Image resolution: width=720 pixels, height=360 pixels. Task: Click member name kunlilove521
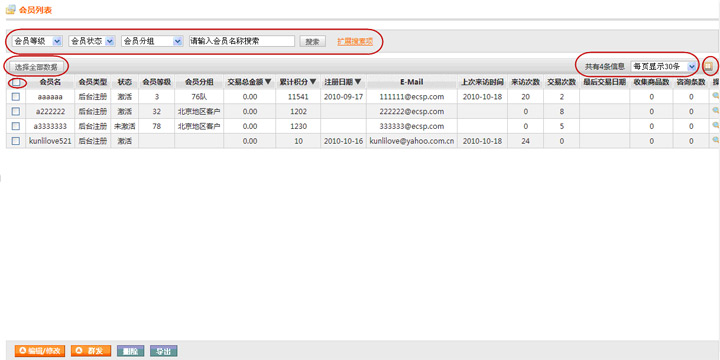[50, 141]
